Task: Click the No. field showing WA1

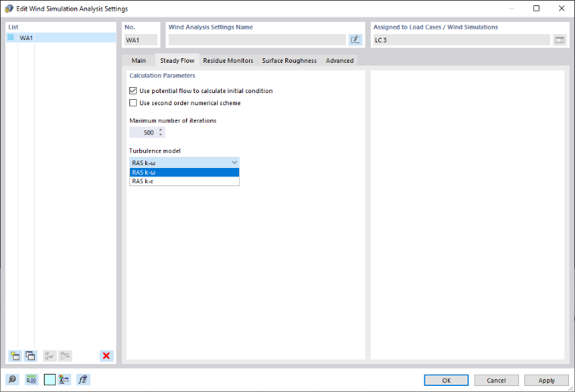Action: (x=141, y=40)
